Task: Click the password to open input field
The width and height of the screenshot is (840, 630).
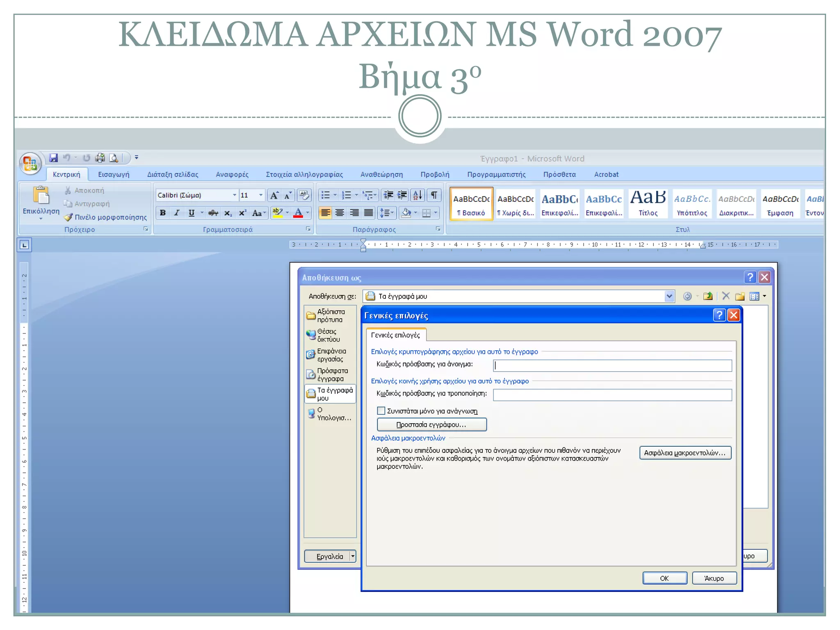Action: coord(612,365)
